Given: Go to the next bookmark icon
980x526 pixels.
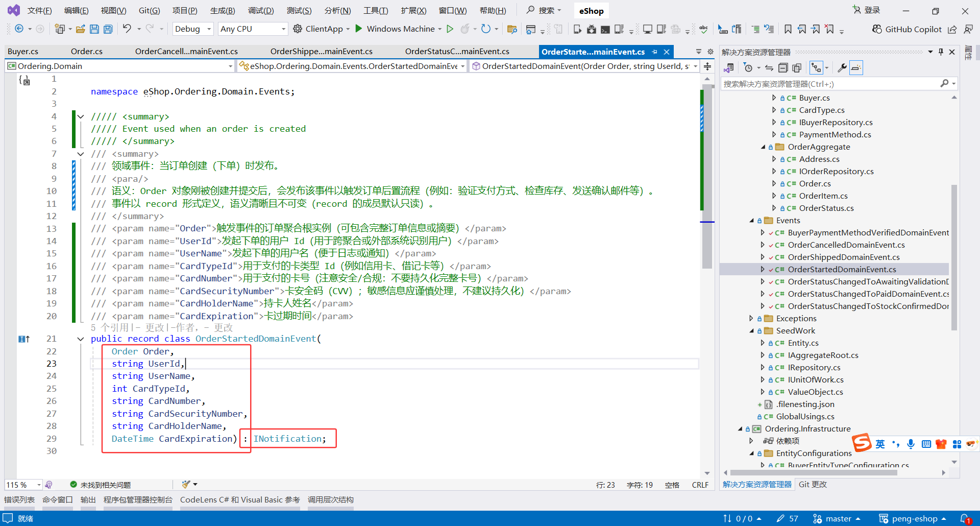Looking at the screenshot, I should [816, 29].
